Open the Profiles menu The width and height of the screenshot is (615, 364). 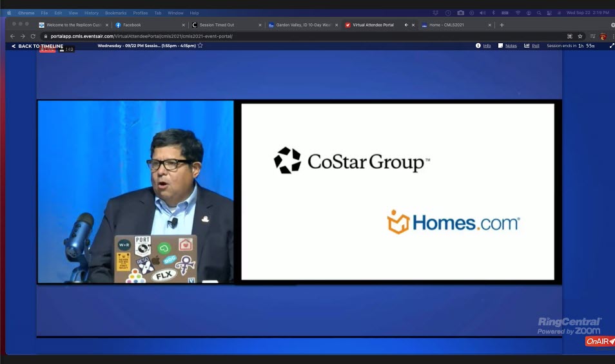(x=141, y=13)
